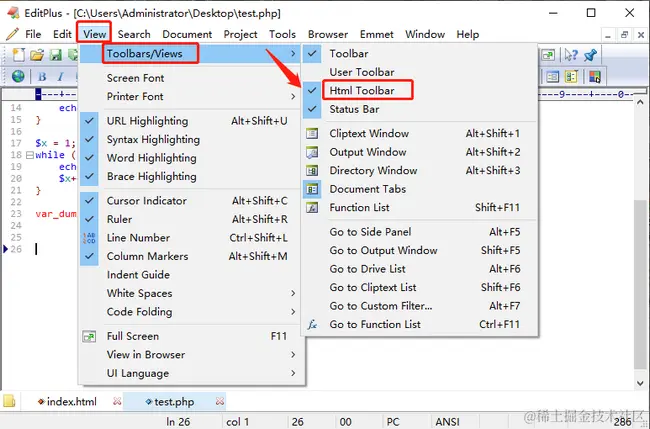Choose Go to Cliptext List
Image resolution: width=650 pixels, height=429 pixels.
point(420,287)
